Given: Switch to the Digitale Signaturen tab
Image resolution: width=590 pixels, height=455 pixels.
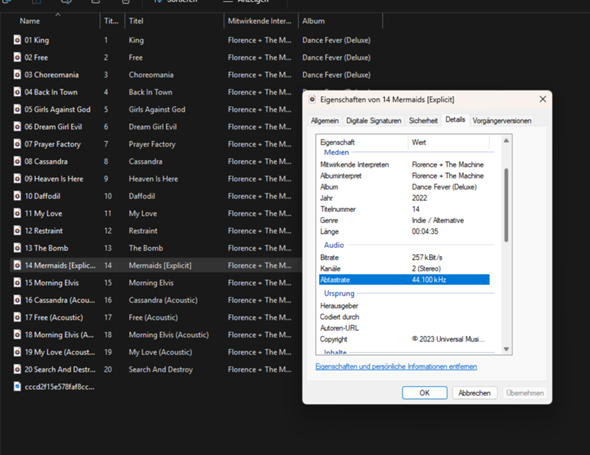Looking at the screenshot, I should pyautogui.click(x=374, y=120).
